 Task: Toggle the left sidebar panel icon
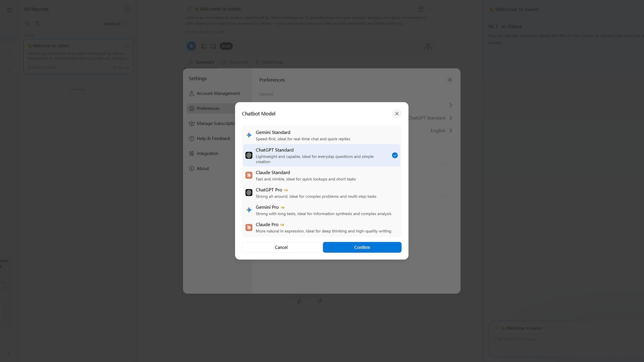[10, 10]
